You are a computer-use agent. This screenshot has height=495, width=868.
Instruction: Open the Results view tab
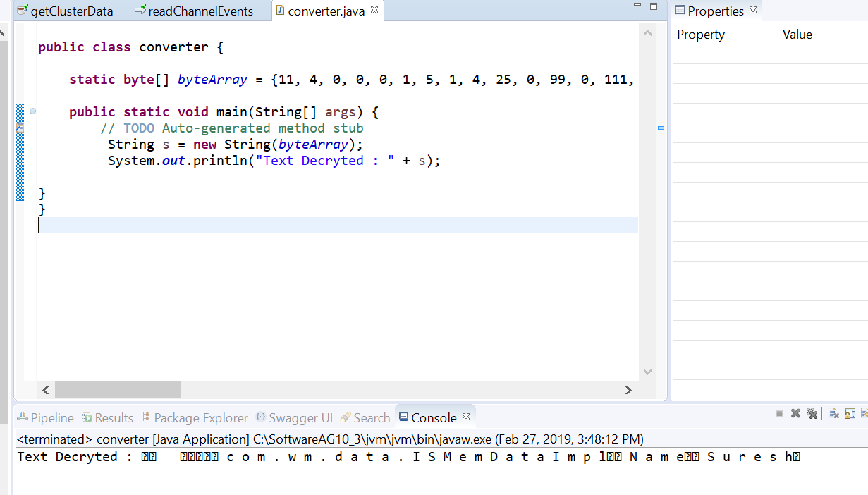click(107, 417)
